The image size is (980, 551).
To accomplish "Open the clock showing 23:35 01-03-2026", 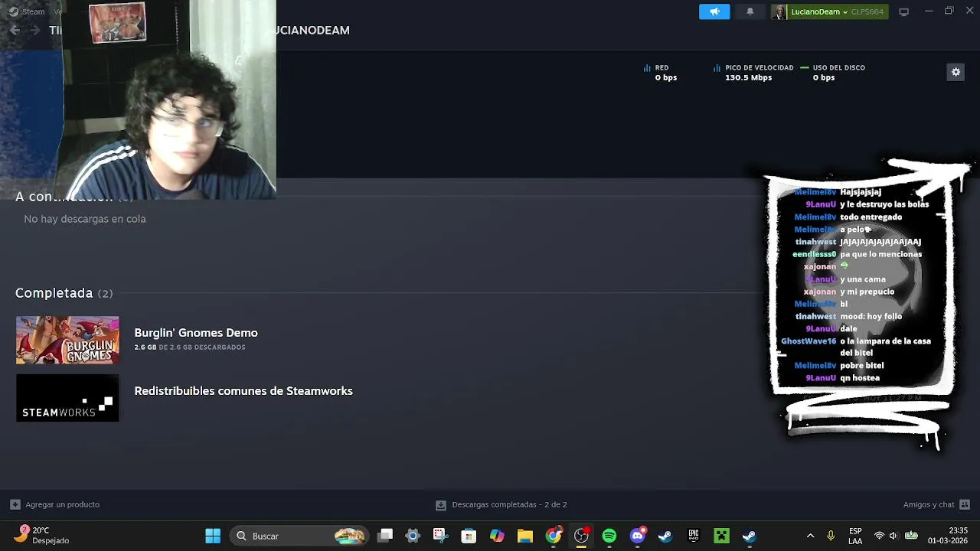I will click(x=948, y=536).
